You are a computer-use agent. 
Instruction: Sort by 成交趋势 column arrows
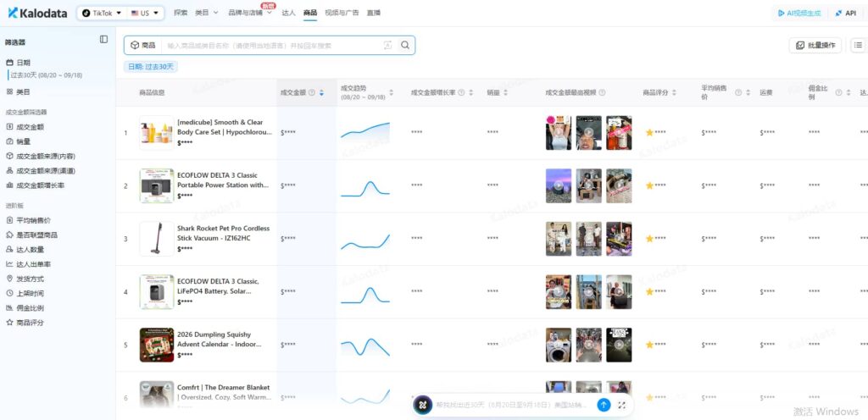(x=392, y=92)
